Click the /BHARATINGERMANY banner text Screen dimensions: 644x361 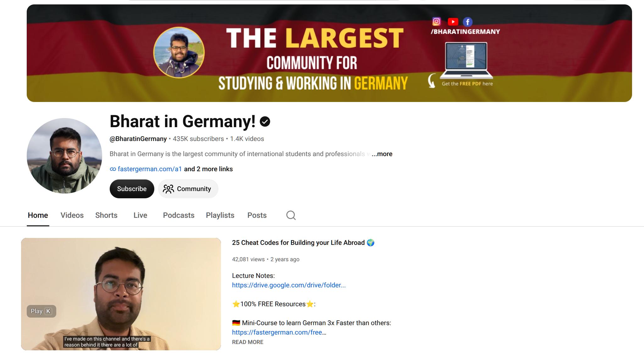pyautogui.click(x=465, y=31)
